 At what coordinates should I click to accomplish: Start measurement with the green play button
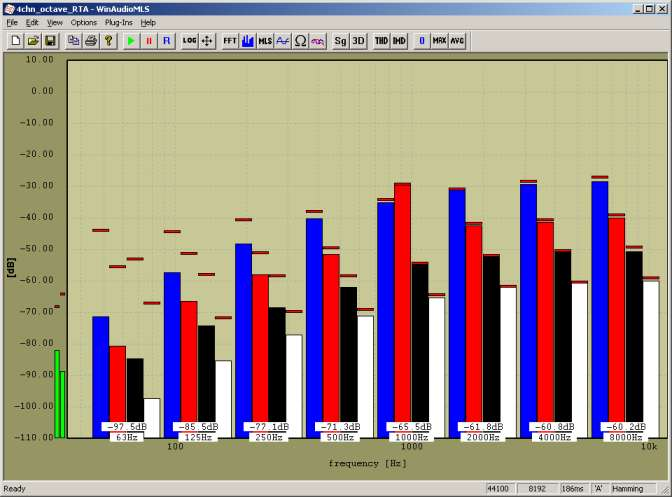(131, 41)
